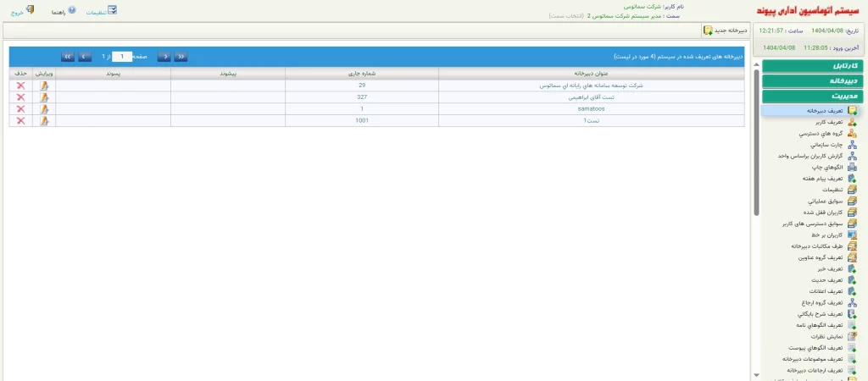Open 'تعریف گروه ارجاع' sidebar item
This screenshot has width=868, height=381.
click(829, 303)
